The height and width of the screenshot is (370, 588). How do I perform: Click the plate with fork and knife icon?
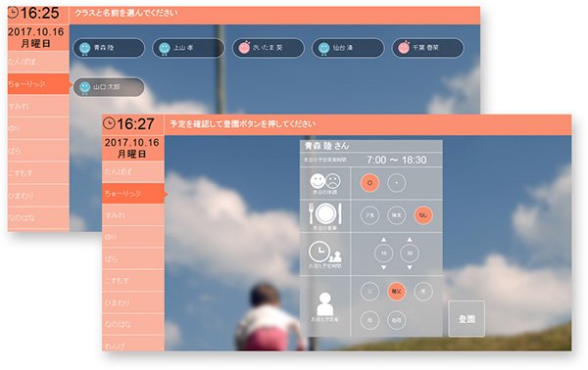pos(324,213)
